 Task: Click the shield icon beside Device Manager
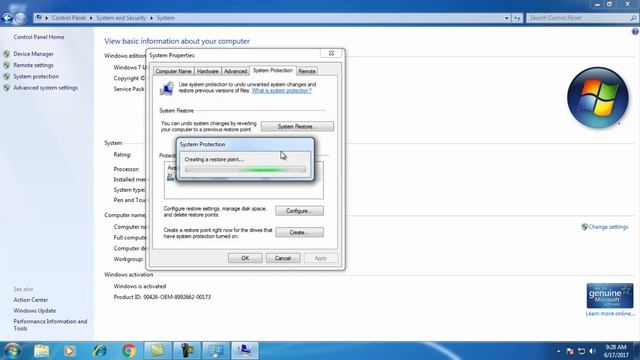tap(7, 54)
